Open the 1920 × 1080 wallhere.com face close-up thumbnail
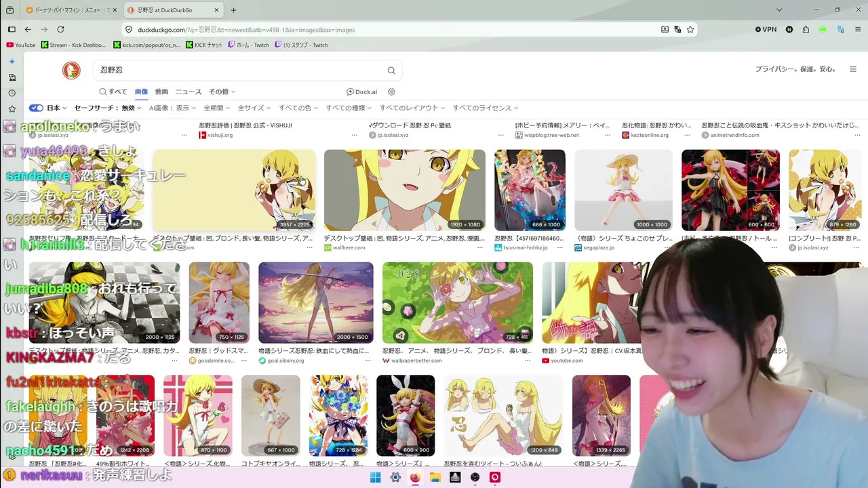This screenshot has height=488, width=868. 405,190
